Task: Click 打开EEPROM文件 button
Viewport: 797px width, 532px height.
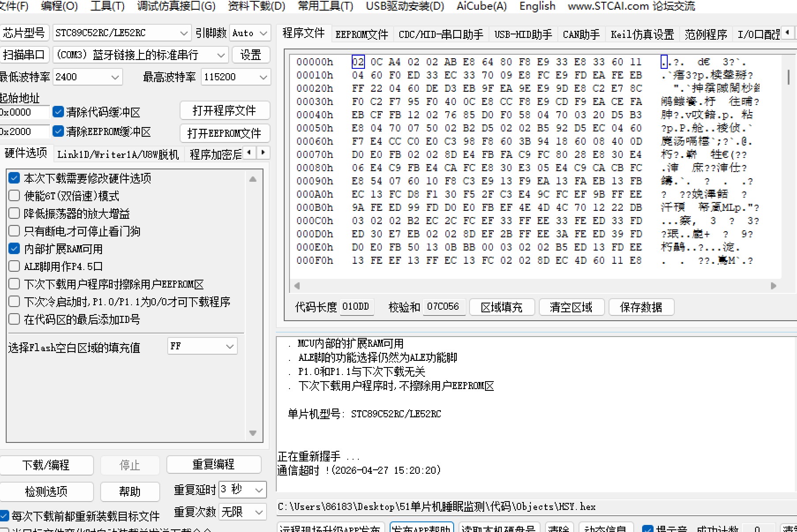Action: point(225,133)
